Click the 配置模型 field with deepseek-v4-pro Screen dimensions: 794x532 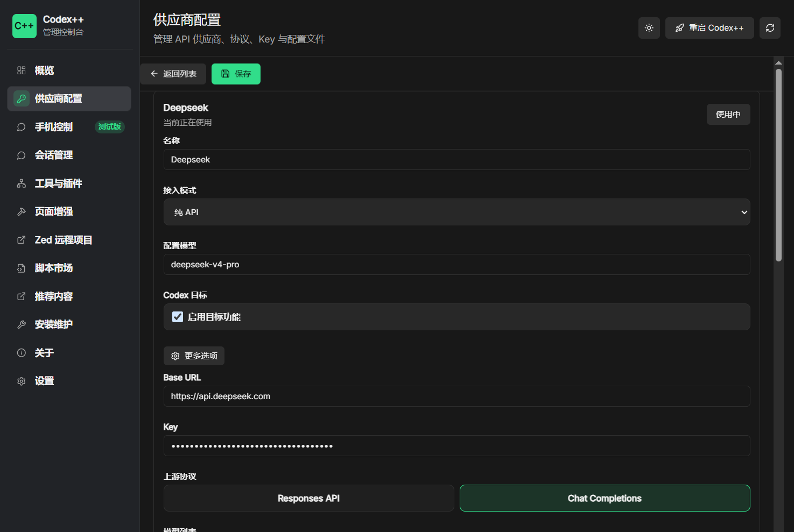pyautogui.click(x=457, y=265)
